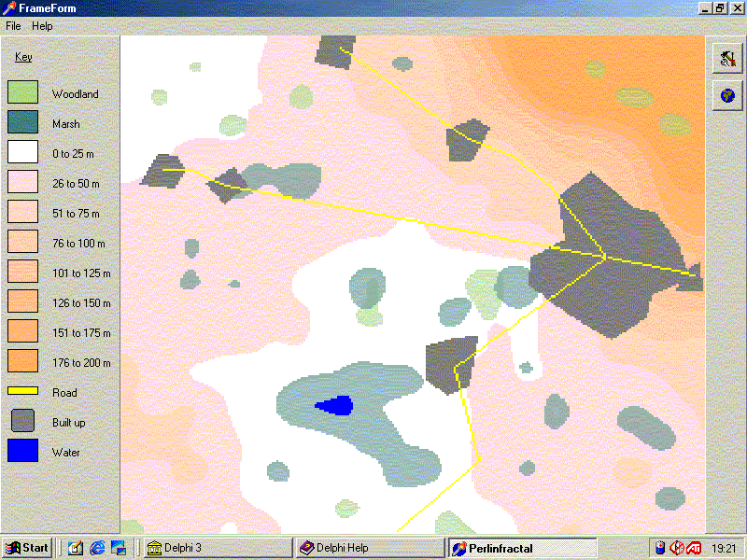Open the File menu
Screen dimensions: 747x560
click(13, 26)
